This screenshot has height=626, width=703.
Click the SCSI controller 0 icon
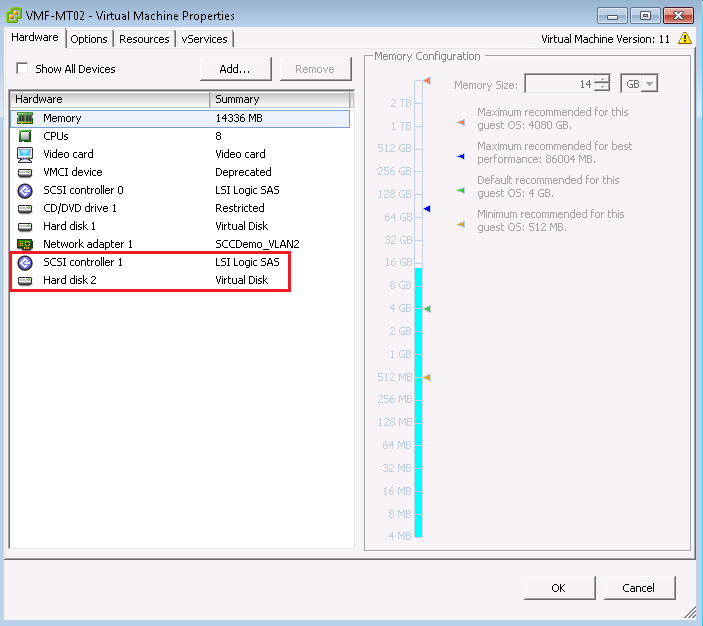point(25,190)
